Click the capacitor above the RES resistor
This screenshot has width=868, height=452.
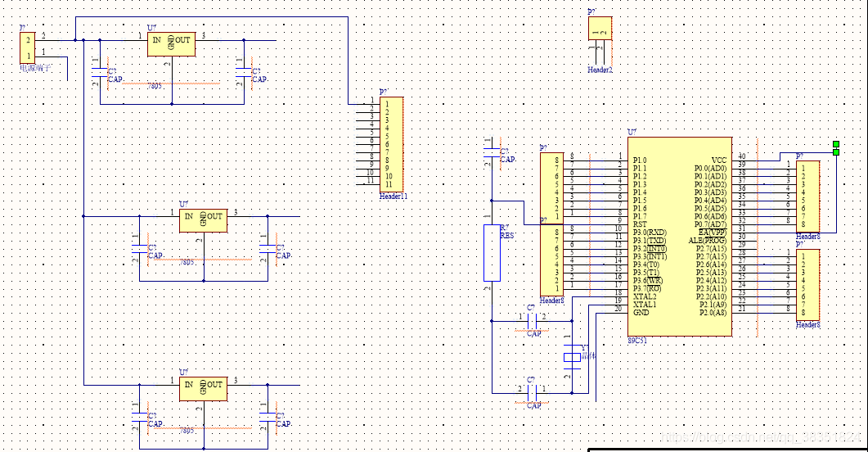[x=491, y=154]
